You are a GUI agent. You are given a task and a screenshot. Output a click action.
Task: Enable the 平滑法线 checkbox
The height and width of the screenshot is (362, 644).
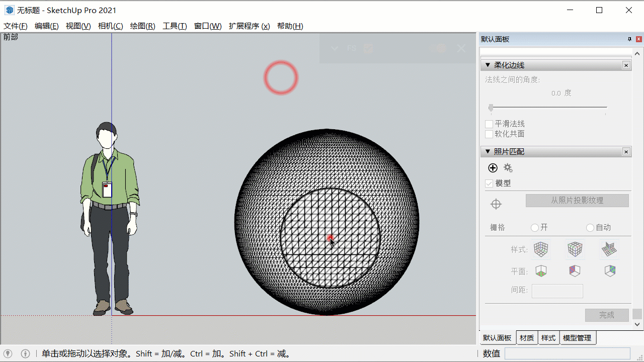click(489, 124)
